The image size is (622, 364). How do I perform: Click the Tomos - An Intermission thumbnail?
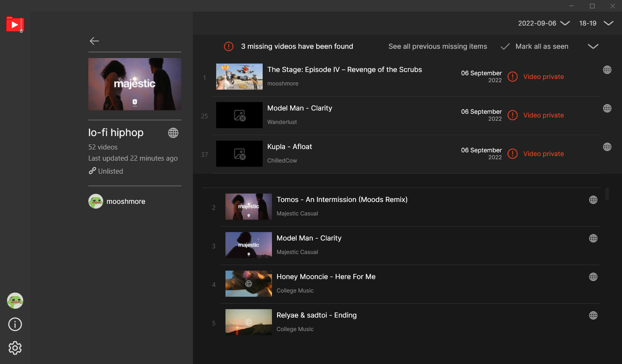click(x=249, y=207)
